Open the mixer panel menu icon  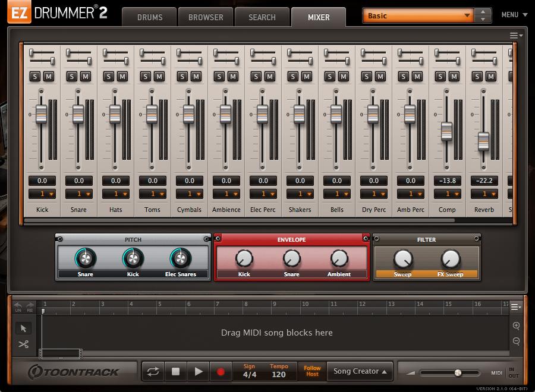click(x=515, y=36)
